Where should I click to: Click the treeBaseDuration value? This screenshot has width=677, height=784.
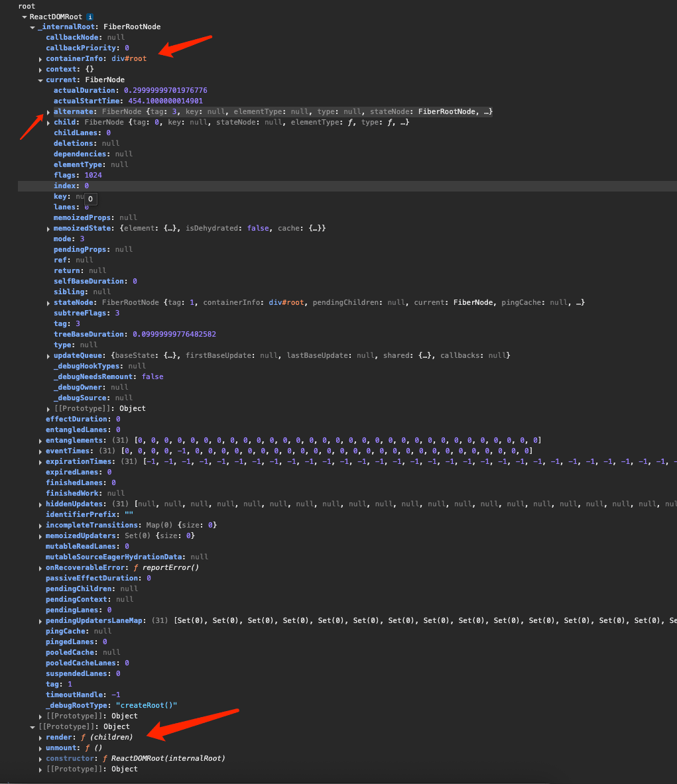click(x=174, y=335)
